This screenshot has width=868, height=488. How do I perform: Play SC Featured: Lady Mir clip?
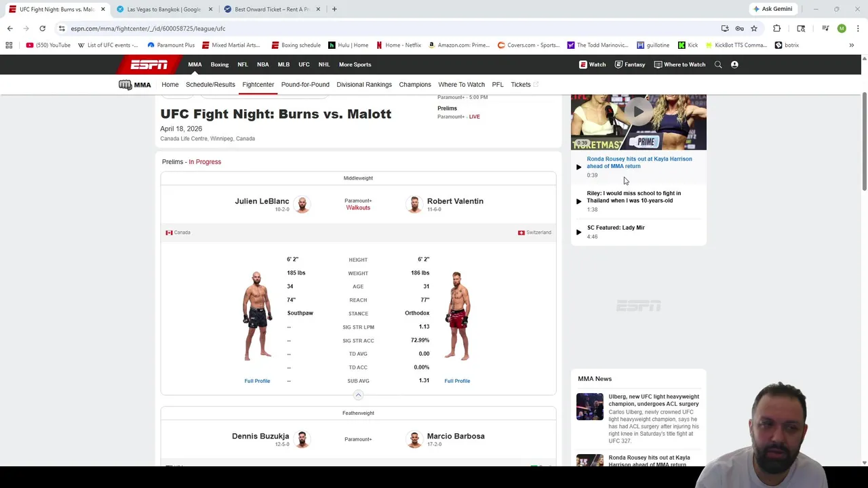pyautogui.click(x=578, y=232)
